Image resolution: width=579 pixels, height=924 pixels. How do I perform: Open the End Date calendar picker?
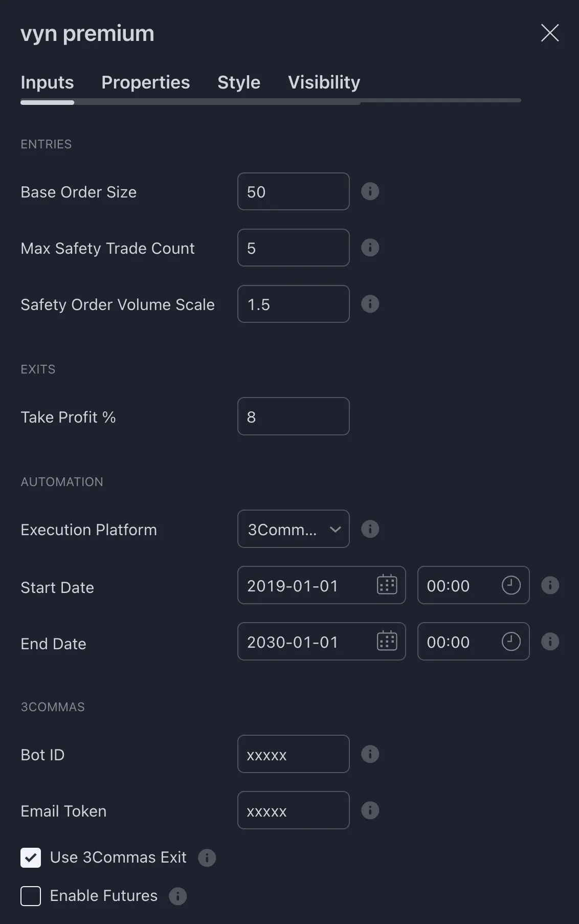pyautogui.click(x=386, y=642)
